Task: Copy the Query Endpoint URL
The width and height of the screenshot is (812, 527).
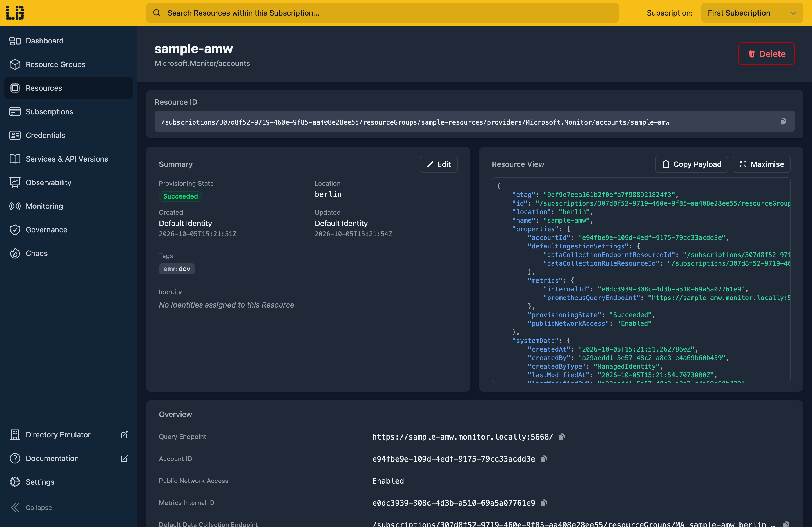Action: [x=561, y=437]
